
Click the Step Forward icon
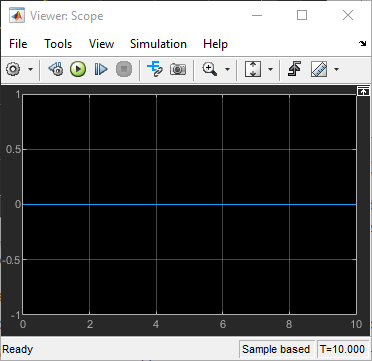[101, 69]
